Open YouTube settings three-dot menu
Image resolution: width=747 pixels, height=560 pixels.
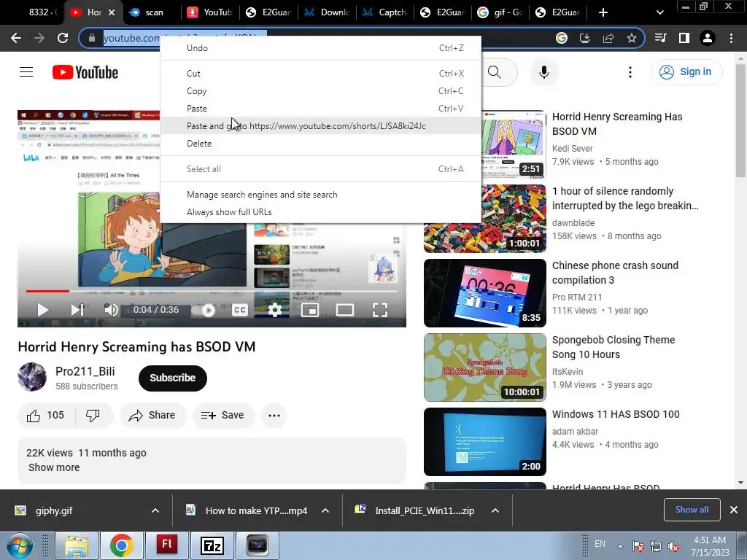click(x=630, y=72)
